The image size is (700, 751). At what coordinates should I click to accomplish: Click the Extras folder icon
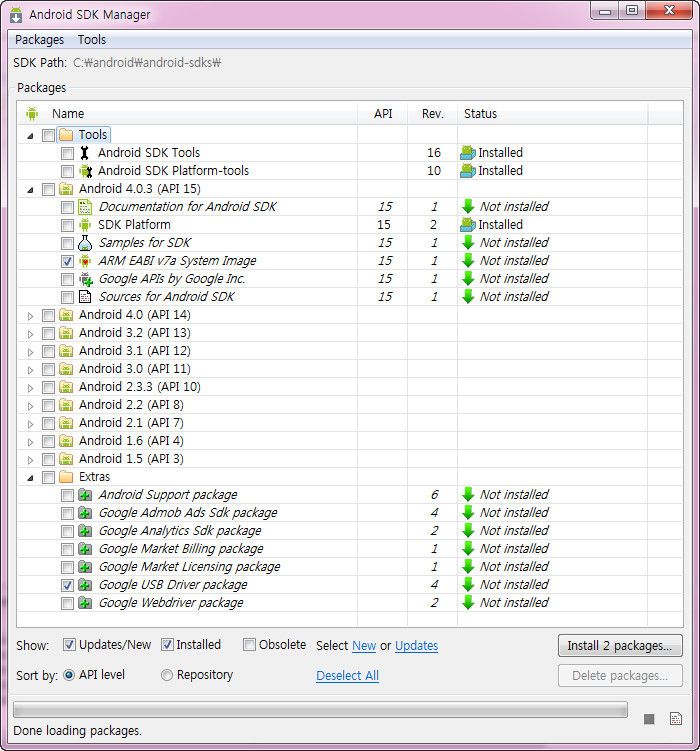pyautogui.click(x=66, y=477)
